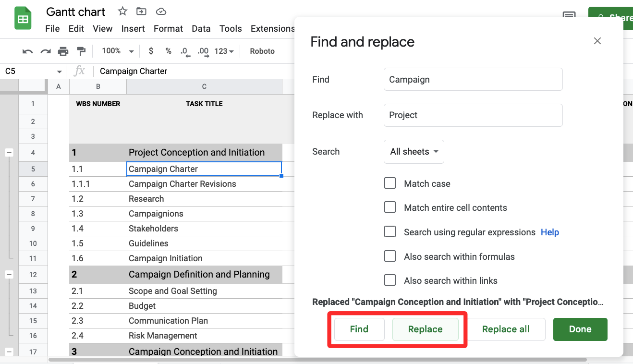
Task: Select column B header
Action: point(98,86)
